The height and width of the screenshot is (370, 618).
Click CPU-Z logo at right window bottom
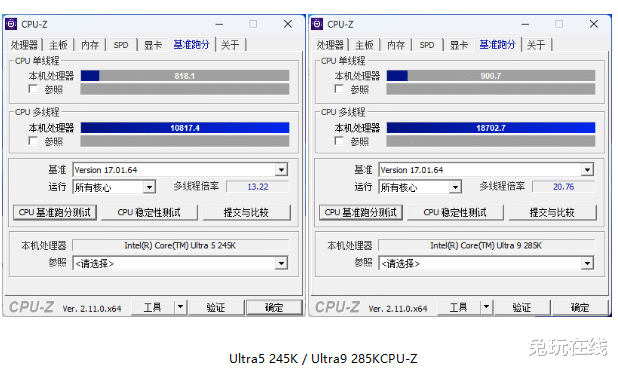(x=337, y=307)
